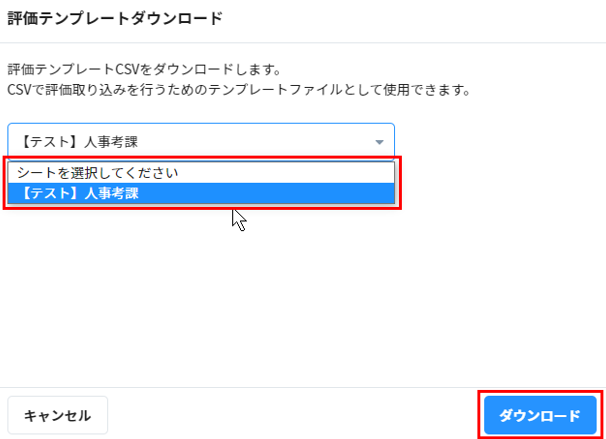
Task: Click the first row of the sheet list
Action: (200, 173)
